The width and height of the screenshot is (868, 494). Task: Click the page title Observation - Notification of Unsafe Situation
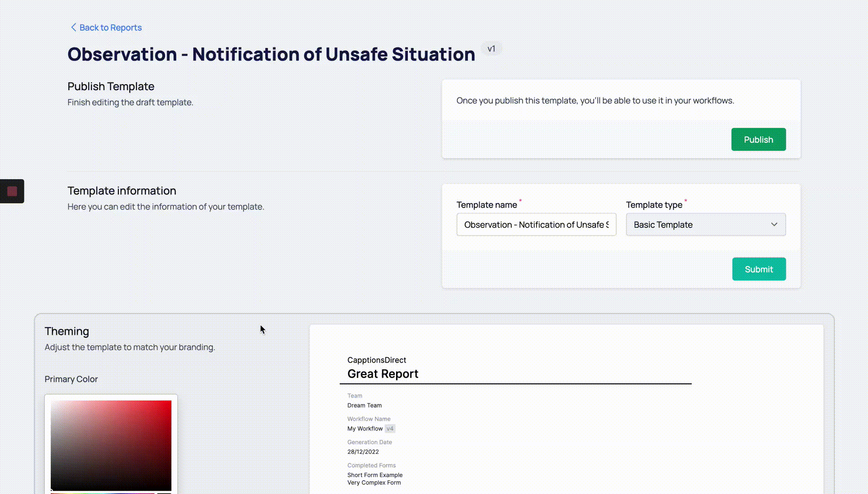[x=271, y=54]
